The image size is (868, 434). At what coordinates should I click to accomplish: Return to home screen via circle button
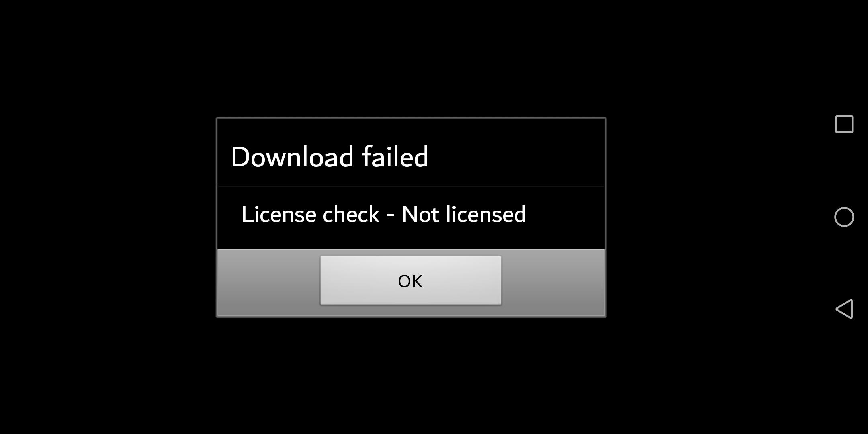click(x=844, y=217)
